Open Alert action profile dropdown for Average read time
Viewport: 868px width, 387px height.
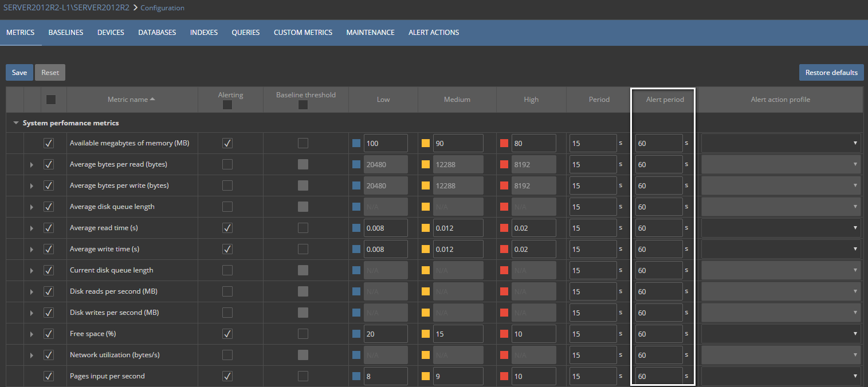[781, 228]
